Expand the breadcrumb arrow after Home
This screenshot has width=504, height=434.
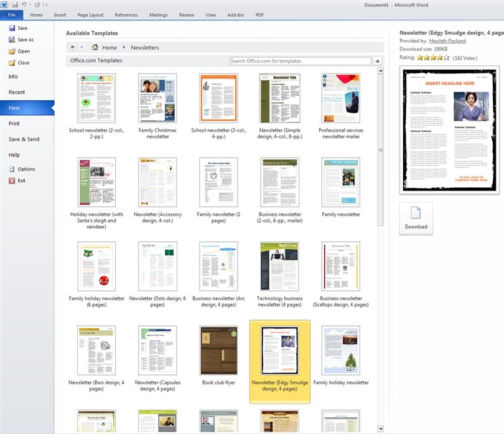point(124,47)
